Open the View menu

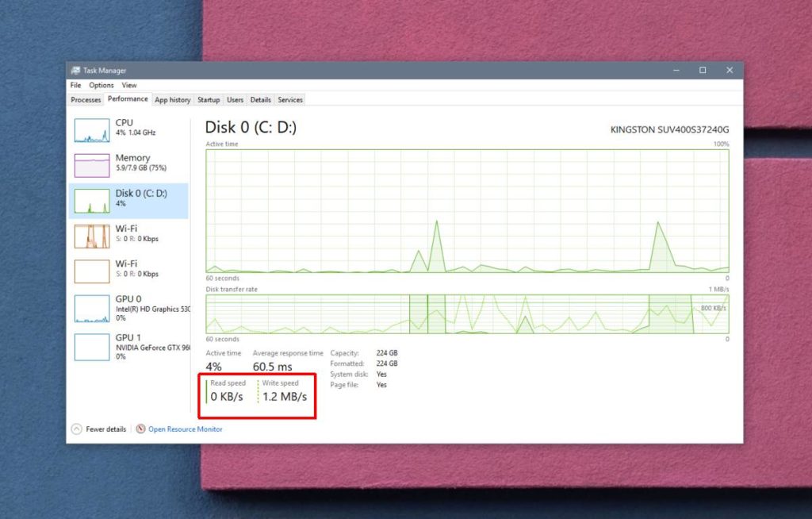[x=129, y=85]
